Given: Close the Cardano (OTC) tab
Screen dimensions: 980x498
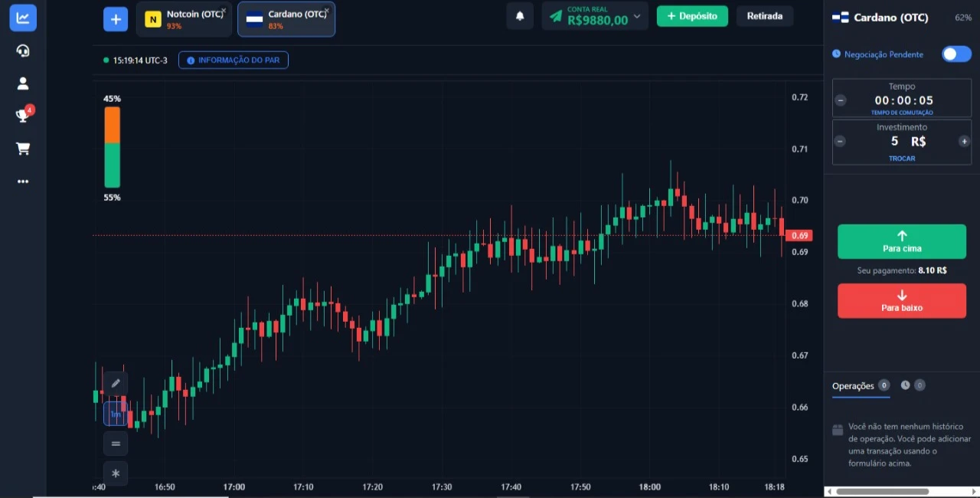Looking at the screenshot, I should pos(327,11).
